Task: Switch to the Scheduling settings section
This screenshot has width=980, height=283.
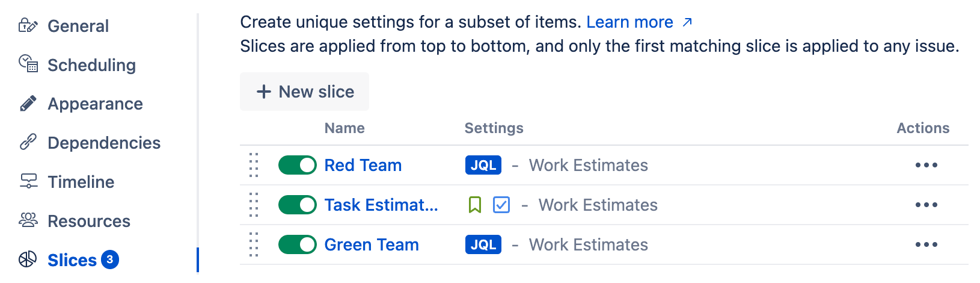Action: 91,65
